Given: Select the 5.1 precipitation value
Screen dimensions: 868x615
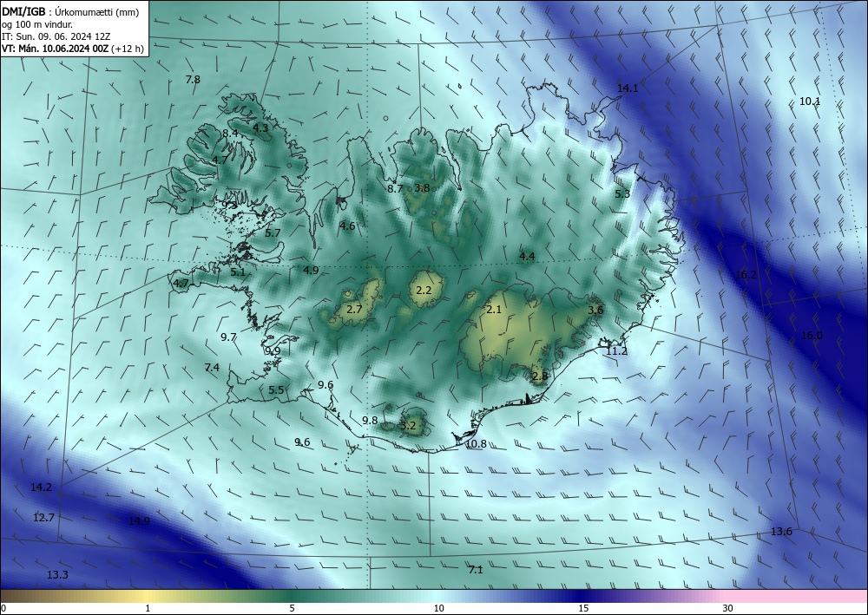Looking at the screenshot, I should (238, 272).
